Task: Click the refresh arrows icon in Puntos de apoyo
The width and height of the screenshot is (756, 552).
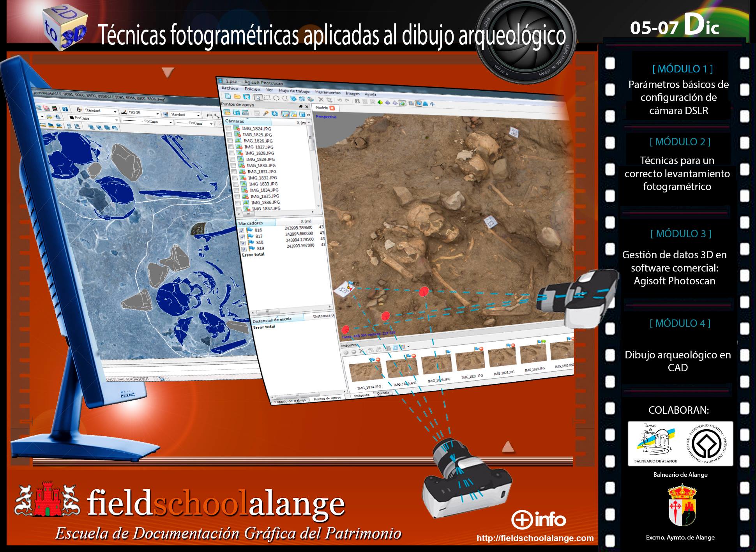Action: click(x=275, y=113)
